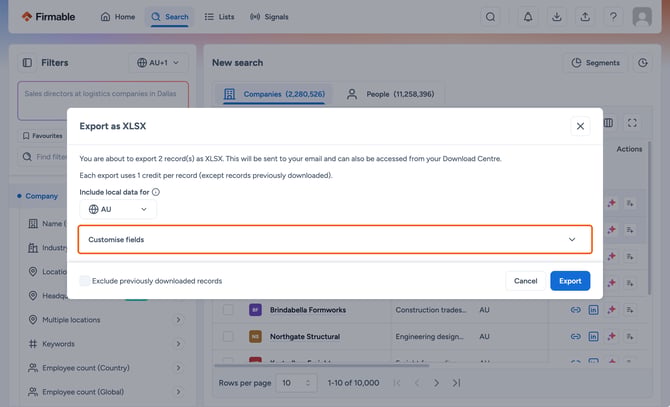Open the Lists section
670x407 pixels.
click(x=219, y=17)
